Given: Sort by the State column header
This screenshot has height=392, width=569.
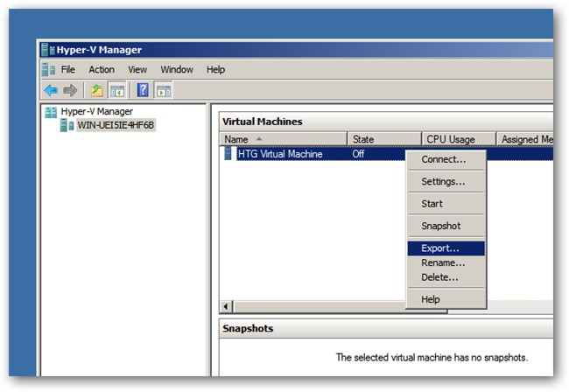Looking at the screenshot, I should (x=384, y=139).
